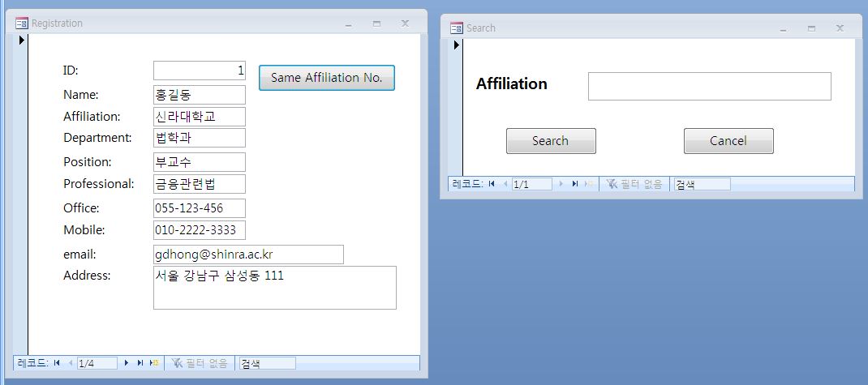The image size is (868, 385).
Task: Go to last record in Search navigator
Action: click(x=574, y=184)
